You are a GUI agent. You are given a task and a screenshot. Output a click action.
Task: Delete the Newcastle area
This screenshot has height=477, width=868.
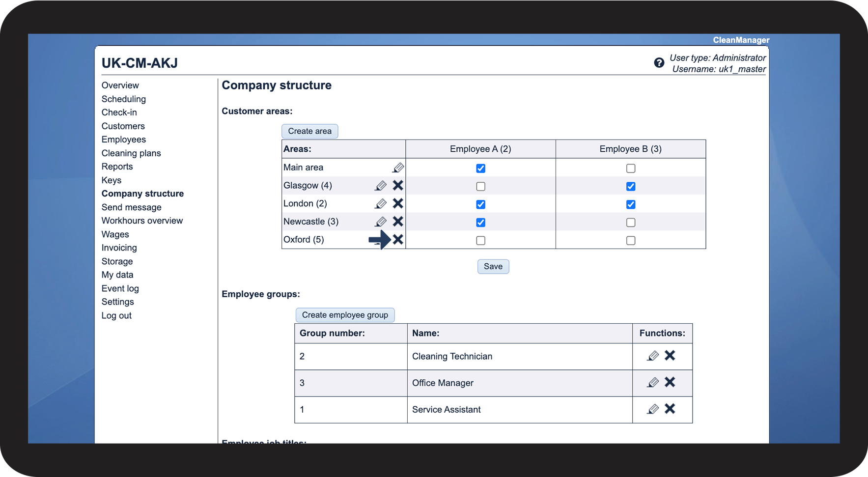coord(398,222)
